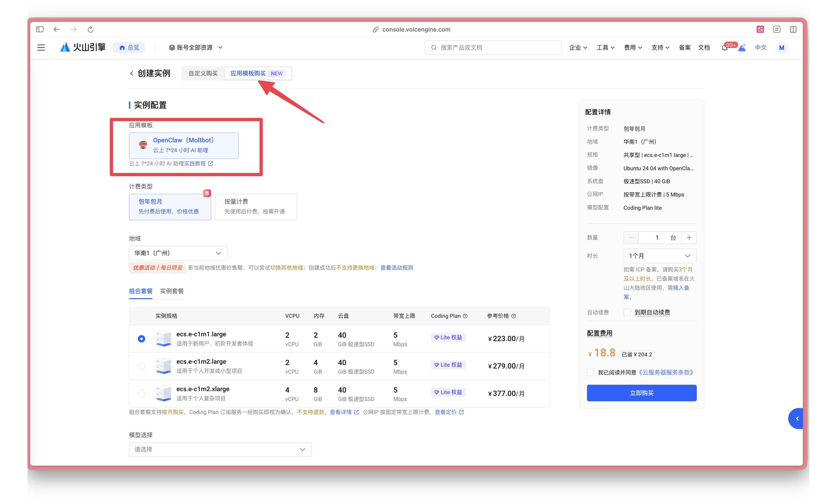
Task: Reload the page with refresh icon
Action: click(90, 29)
